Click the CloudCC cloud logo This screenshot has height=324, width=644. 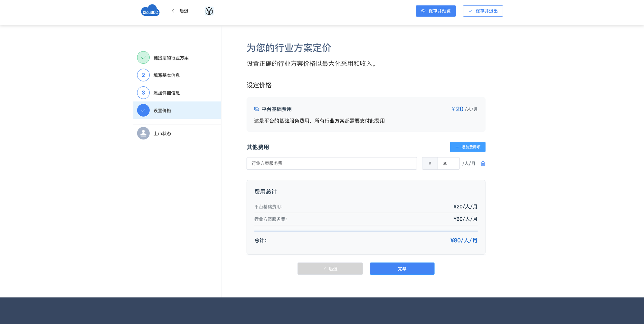[150, 11]
